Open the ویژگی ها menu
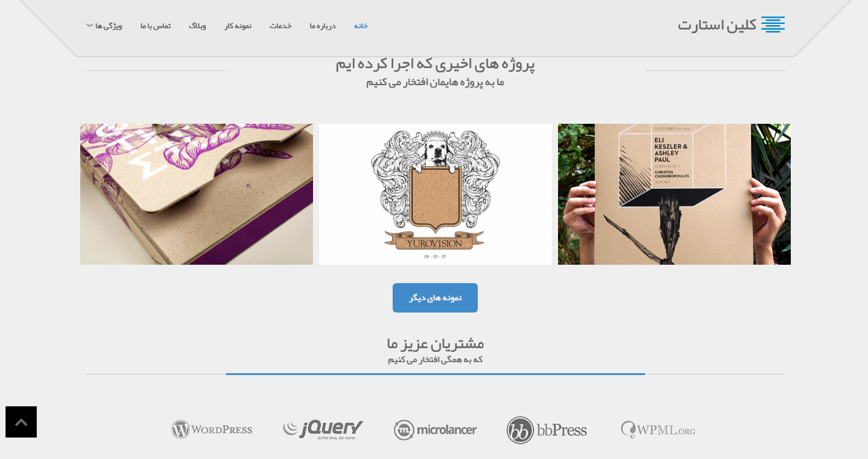Image resolution: width=868 pixels, height=459 pixels. (108, 26)
